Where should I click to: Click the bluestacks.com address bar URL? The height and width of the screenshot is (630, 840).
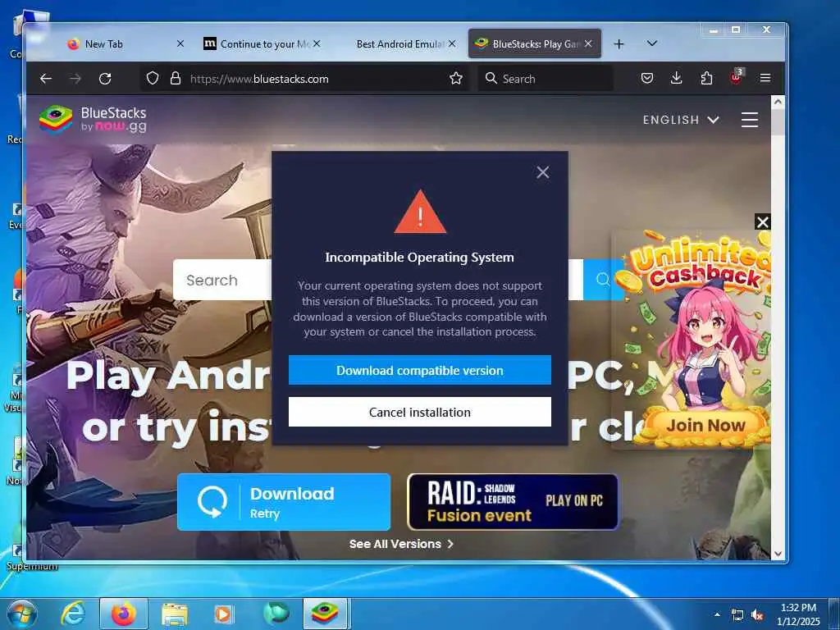tap(259, 79)
